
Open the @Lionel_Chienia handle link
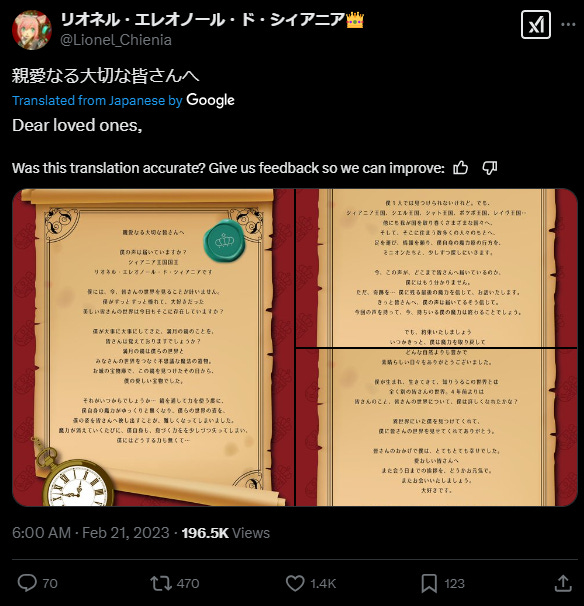[116, 40]
